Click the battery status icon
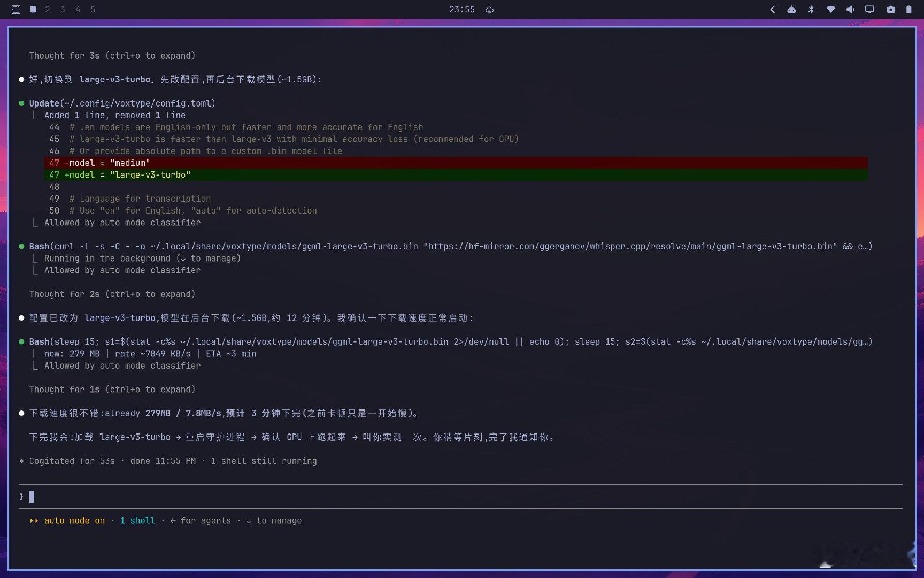 pyautogui.click(x=909, y=9)
